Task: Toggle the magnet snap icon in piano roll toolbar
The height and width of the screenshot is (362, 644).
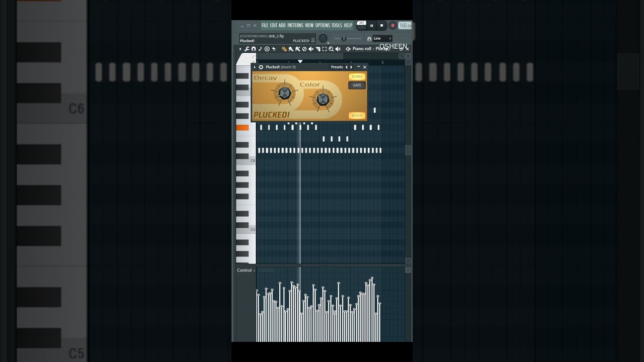Action: [254, 49]
